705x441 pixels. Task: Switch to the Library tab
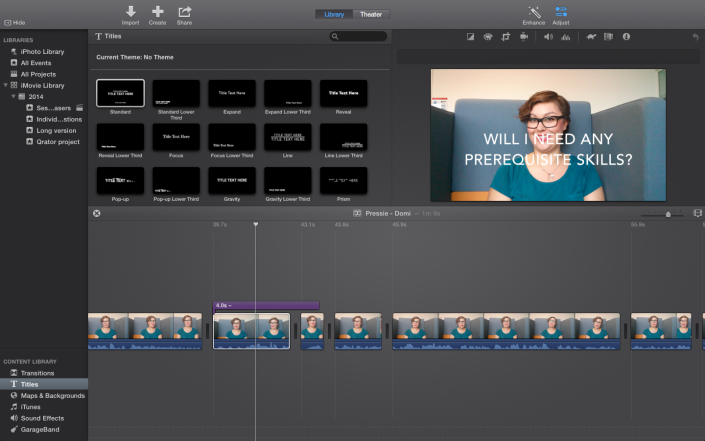[334, 14]
